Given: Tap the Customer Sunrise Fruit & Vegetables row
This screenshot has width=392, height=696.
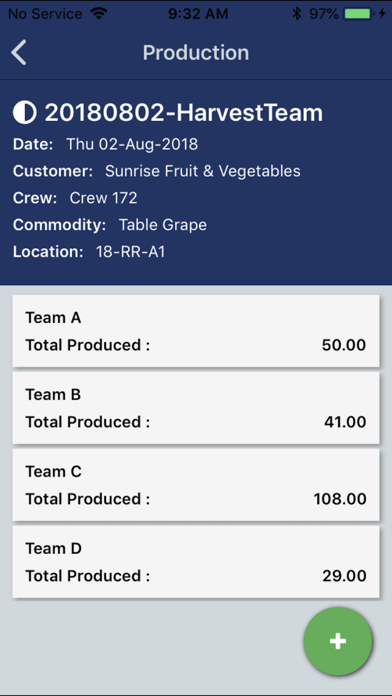Looking at the screenshot, I should pyautogui.click(x=157, y=171).
